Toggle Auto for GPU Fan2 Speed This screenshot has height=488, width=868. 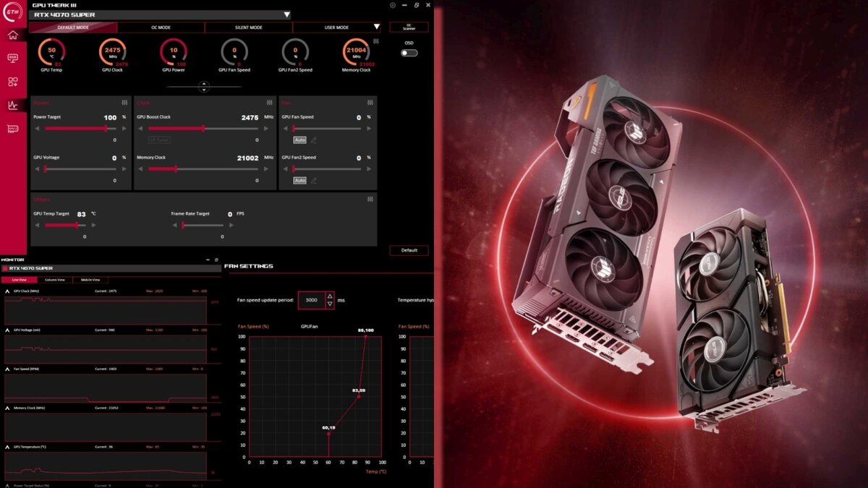[x=299, y=180]
